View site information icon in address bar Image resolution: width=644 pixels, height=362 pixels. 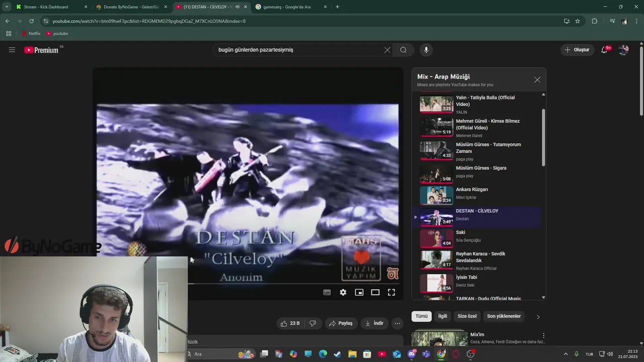[x=46, y=21]
